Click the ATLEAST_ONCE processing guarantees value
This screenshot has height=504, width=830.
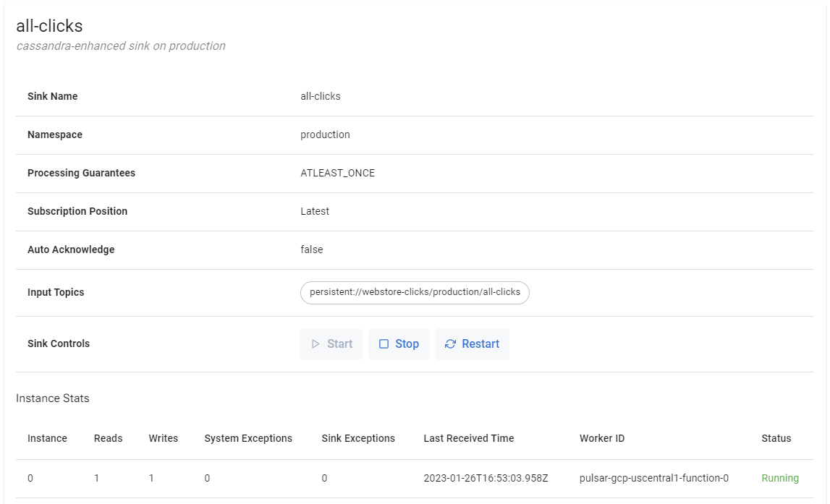[337, 173]
